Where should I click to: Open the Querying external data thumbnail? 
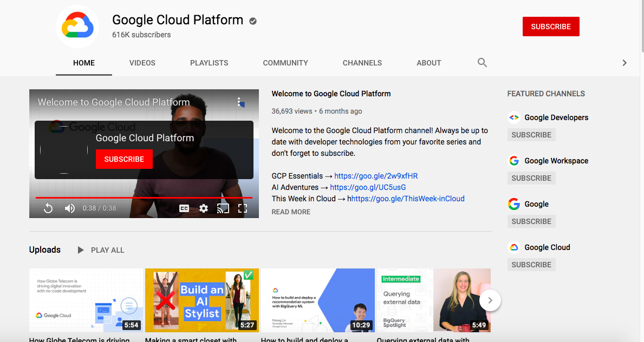pos(433,300)
